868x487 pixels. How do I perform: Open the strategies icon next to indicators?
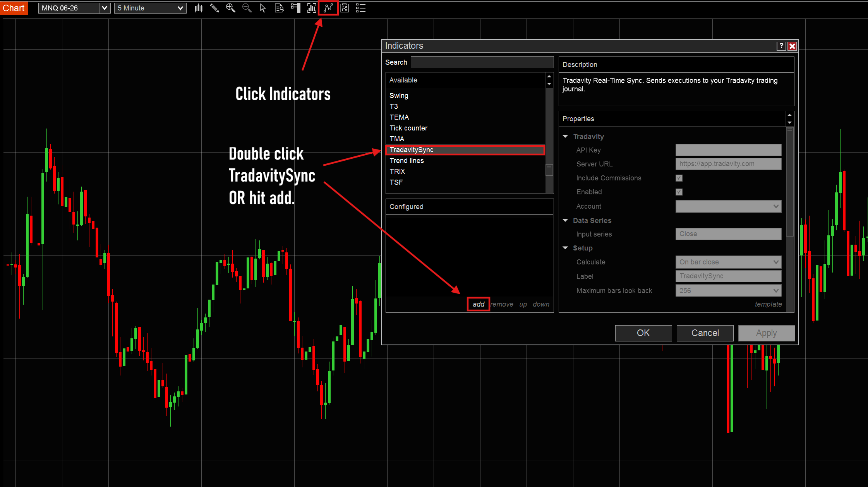[345, 8]
